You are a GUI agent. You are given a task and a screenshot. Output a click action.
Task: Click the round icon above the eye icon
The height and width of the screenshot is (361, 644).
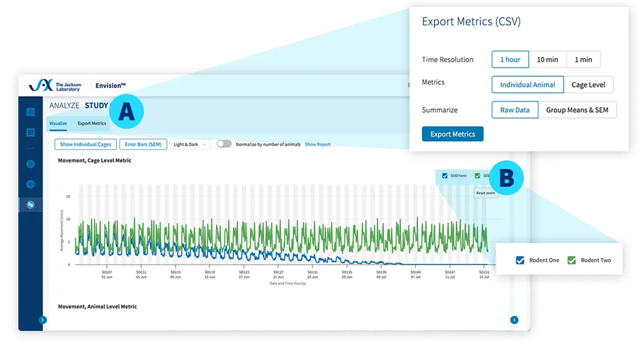pyautogui.click(x=30, y=164)
